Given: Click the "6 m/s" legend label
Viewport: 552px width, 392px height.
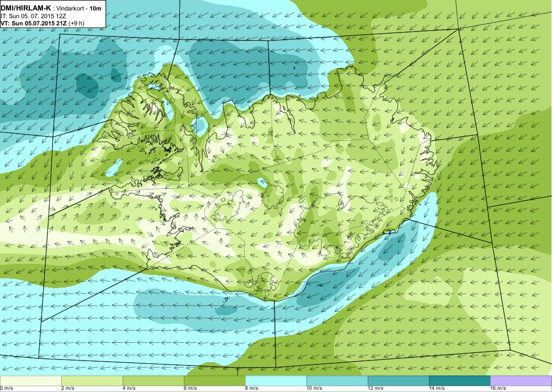Looking at the screenshot, I should [x=190, y=389].
